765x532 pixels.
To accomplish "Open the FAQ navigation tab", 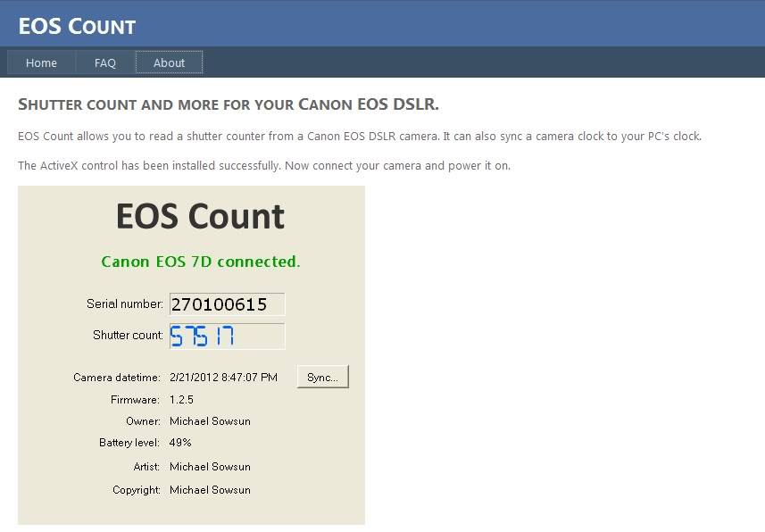I will coord(105,62).
